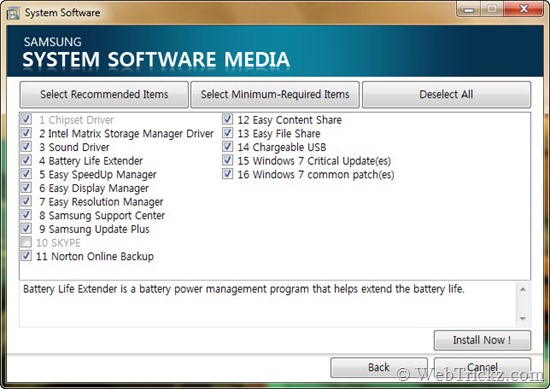The height and width of the screenshot is (389, 550).
Task: Uncheck Intel Matrix Storage Manager Driver
Action: tap(26, 133)
